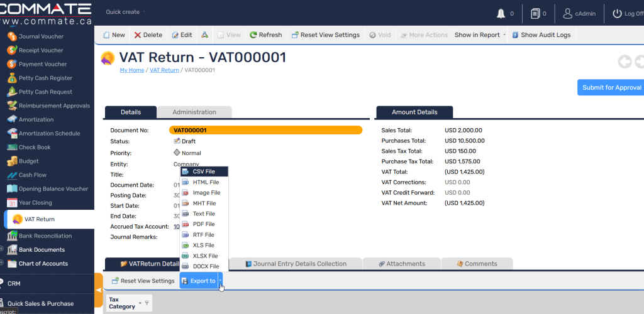Click the Export to button

[199, 281]
